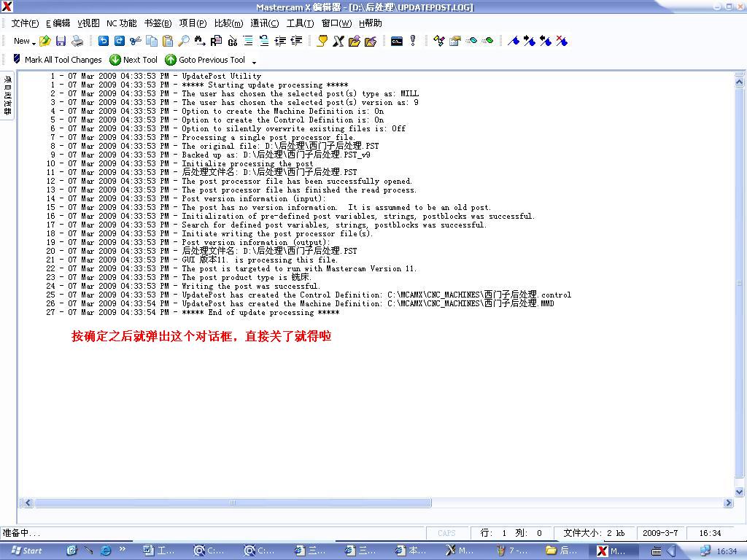Click the horizontal scrollbar left arrow

coord(28,503)
